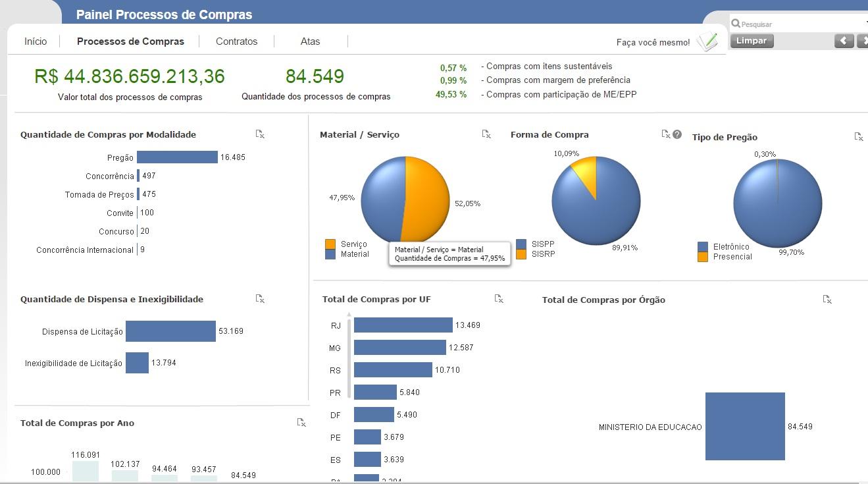Screen dimensions: 868x484
Task: Select the Tomada de Preços label
Action: tap(99, 194)
